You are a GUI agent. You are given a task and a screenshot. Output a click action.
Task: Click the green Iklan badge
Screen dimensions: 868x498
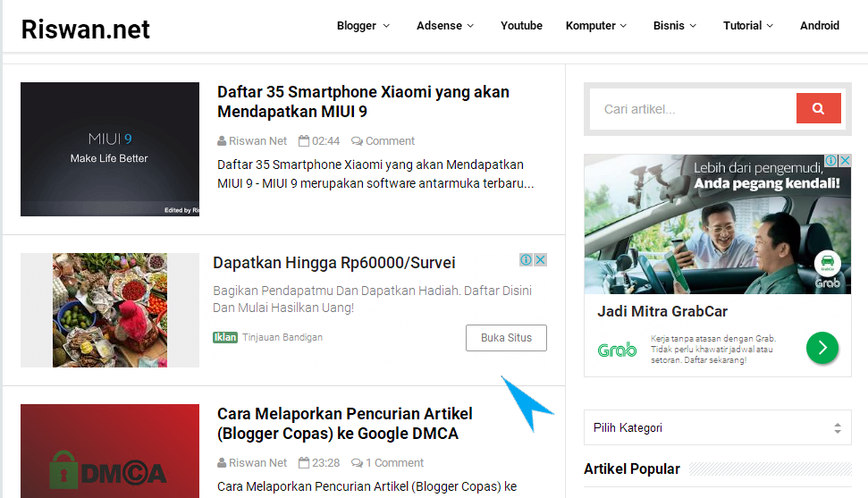pos(225,337)
